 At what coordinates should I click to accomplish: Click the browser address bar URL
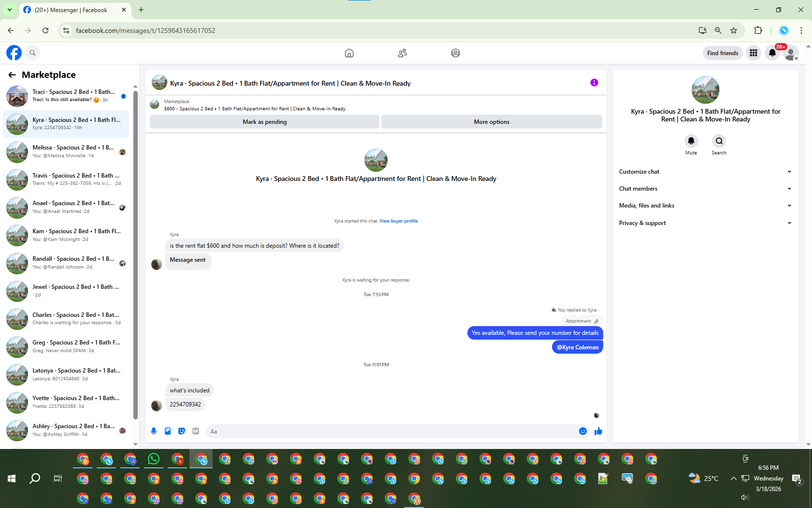[145, 30]
